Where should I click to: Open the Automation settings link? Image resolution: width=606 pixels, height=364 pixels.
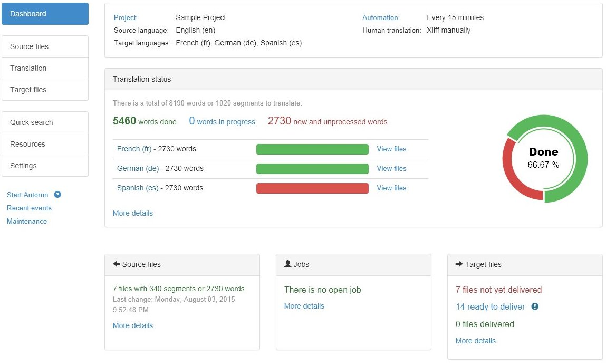[x=381, y=17]
